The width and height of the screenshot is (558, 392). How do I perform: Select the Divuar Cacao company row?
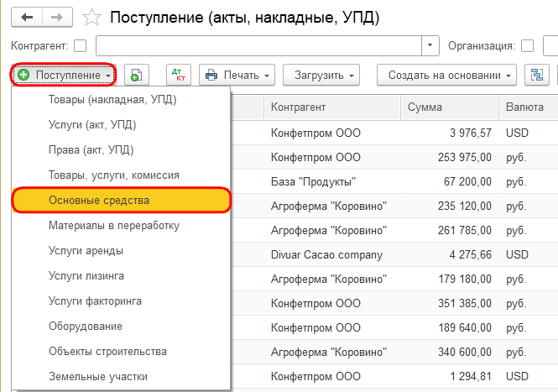pos(394,254)
